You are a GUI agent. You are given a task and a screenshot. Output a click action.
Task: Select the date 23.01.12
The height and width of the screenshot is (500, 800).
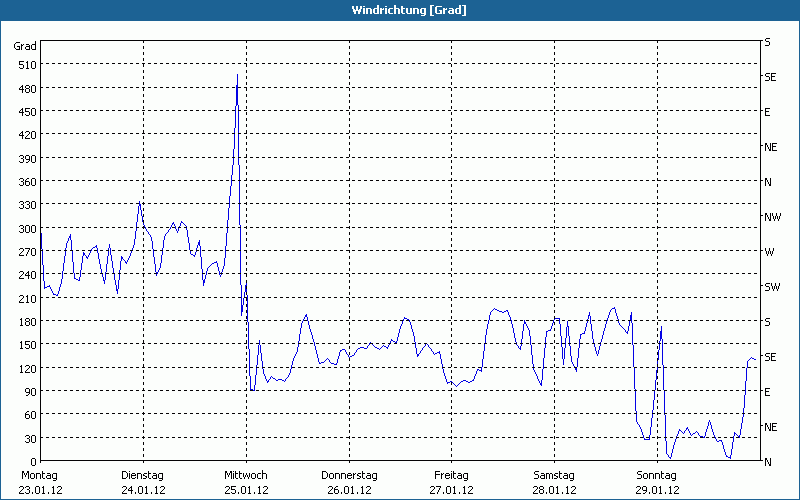(x=41, y=490)
